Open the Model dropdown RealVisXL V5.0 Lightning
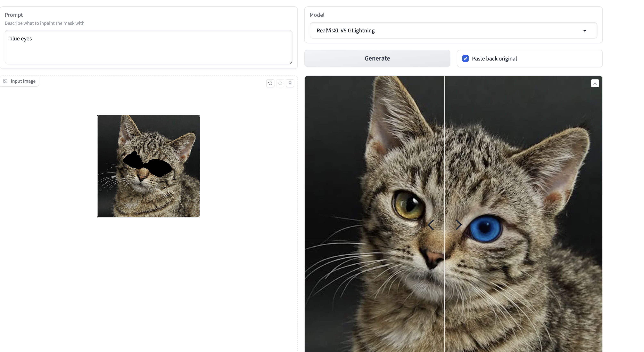The image size is (644, 352). [x=453, y=31]
